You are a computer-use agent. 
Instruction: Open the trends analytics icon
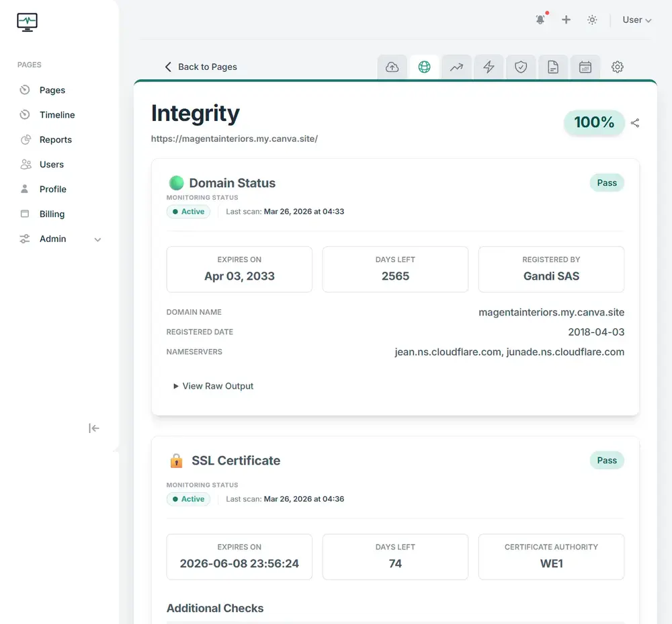(x=456, y=67)
